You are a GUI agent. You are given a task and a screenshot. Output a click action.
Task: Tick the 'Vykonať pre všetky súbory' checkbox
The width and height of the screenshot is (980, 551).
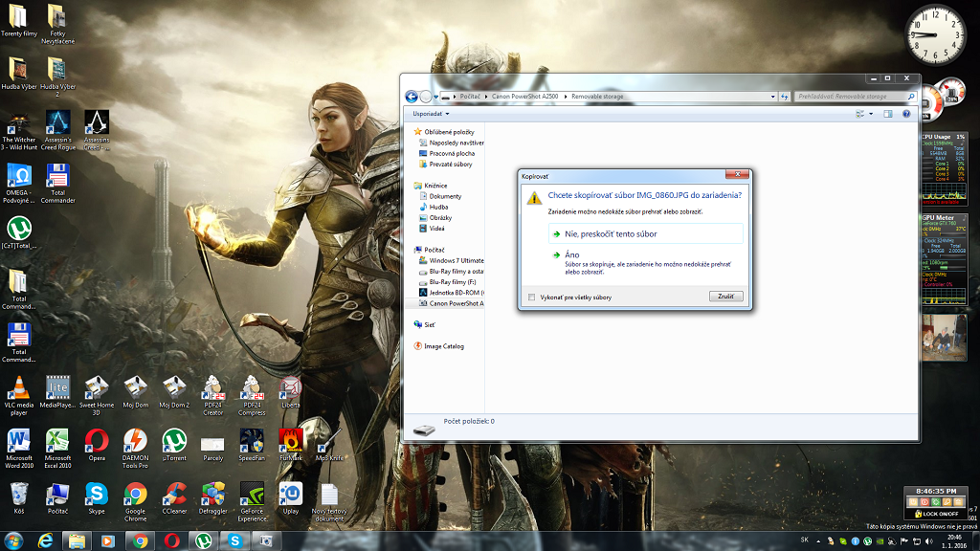tap(532, 298)
